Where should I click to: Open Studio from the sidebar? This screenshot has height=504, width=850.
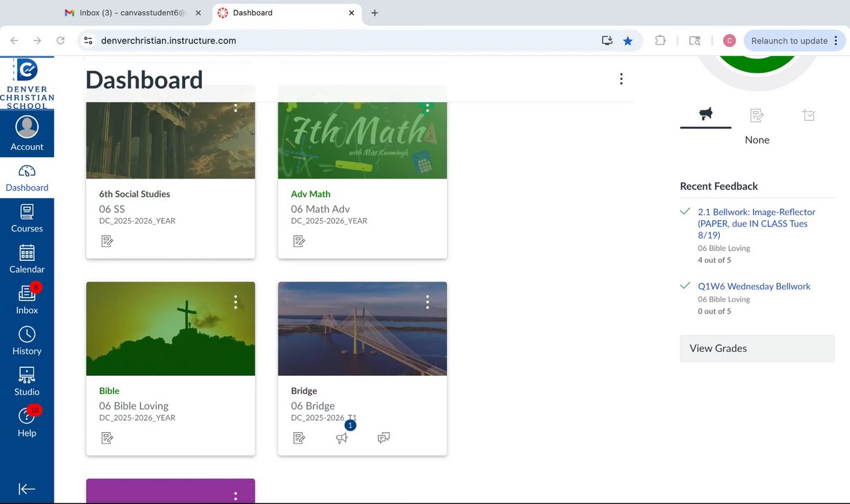pos(27,382)
